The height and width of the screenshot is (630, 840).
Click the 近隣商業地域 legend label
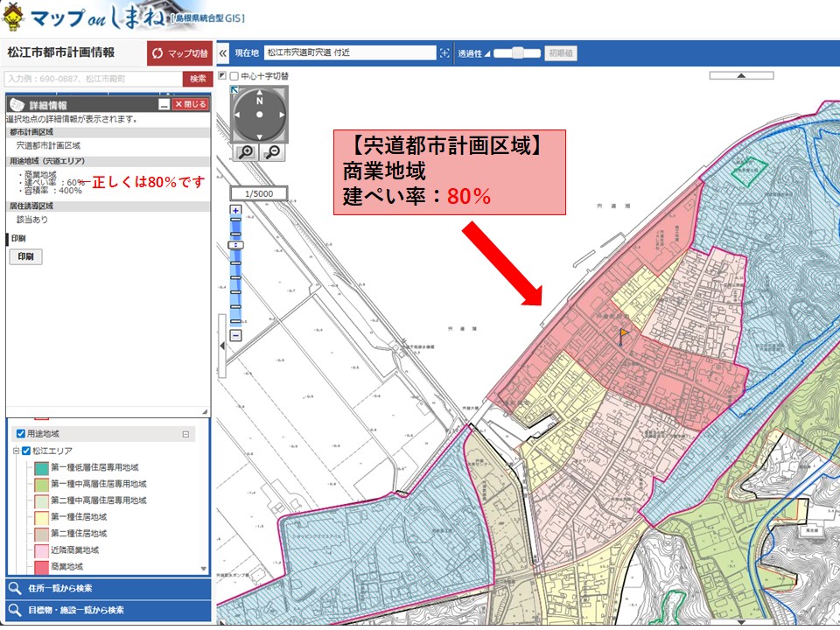75,550
